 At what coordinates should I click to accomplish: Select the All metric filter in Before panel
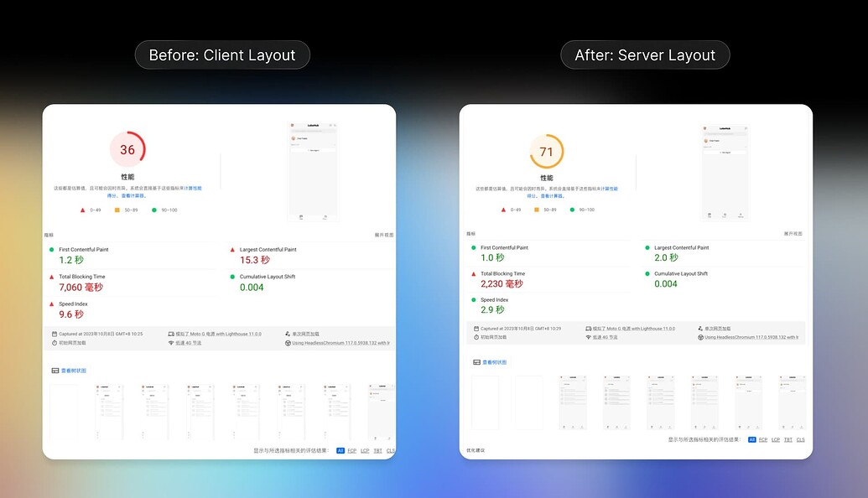point(340,451)
